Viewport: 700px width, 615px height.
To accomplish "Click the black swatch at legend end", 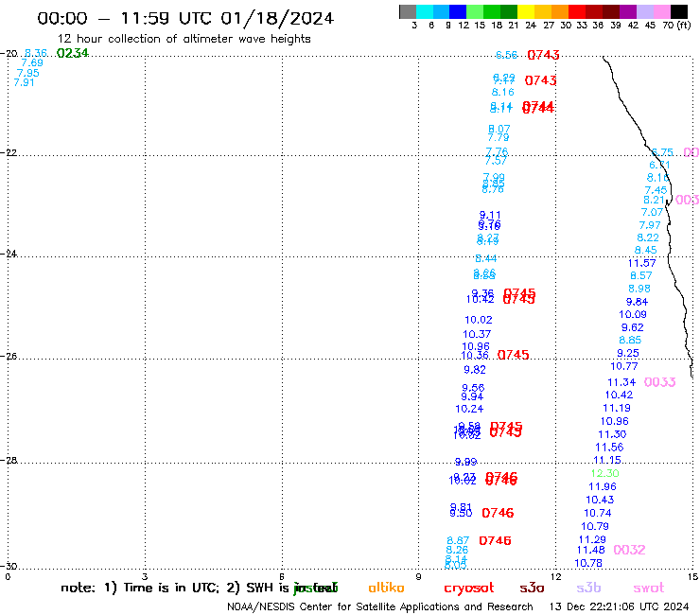I will coord(678,11).
